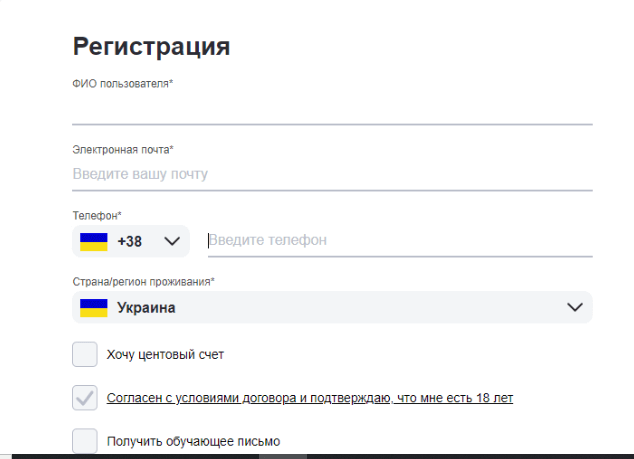
Task: Click the Получить обучающее письмо label text
Action: [193, 441]
